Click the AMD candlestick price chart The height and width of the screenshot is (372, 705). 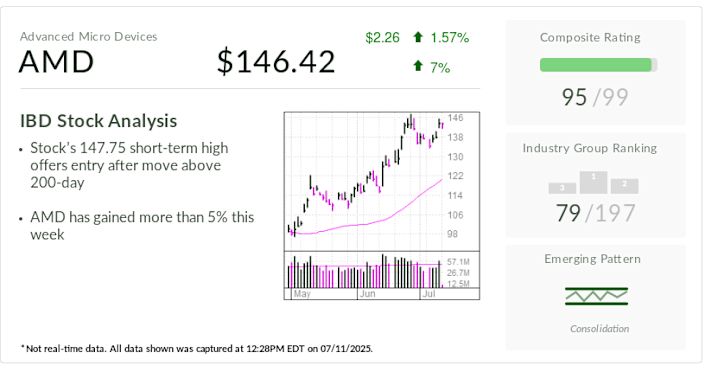[382, 181]
